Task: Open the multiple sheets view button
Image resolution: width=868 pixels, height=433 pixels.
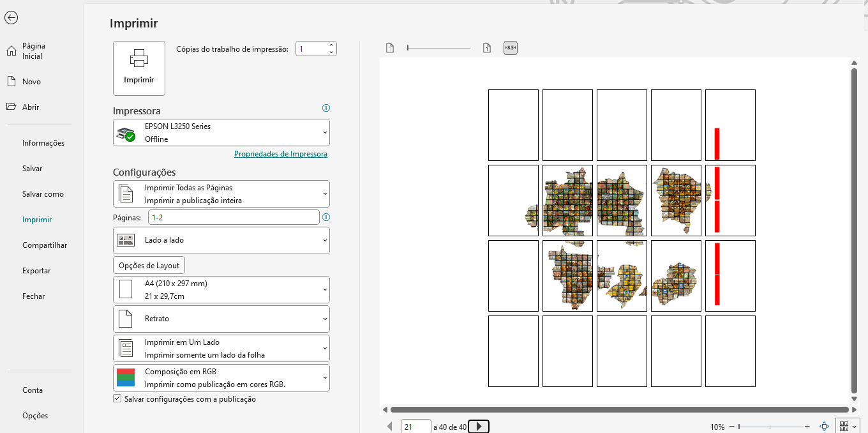Action: pyautogui.click(x=848, y=427)
